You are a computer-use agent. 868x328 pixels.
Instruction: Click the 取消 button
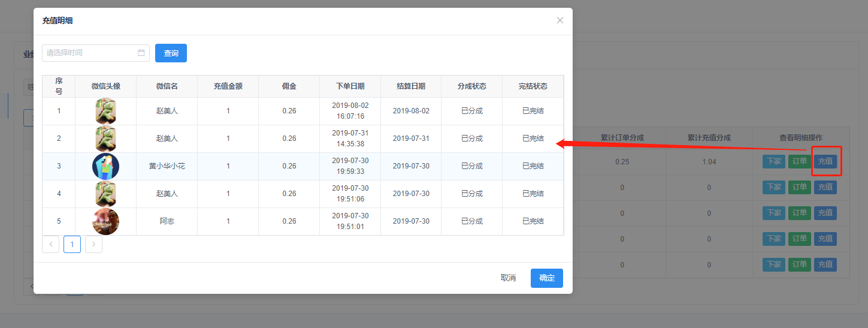tap(509, 278)
